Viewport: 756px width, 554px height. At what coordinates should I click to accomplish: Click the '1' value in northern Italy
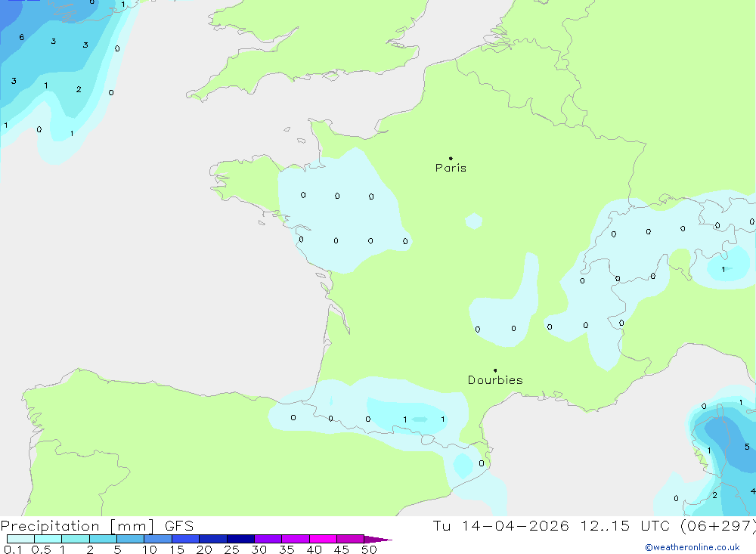(723, 270)
